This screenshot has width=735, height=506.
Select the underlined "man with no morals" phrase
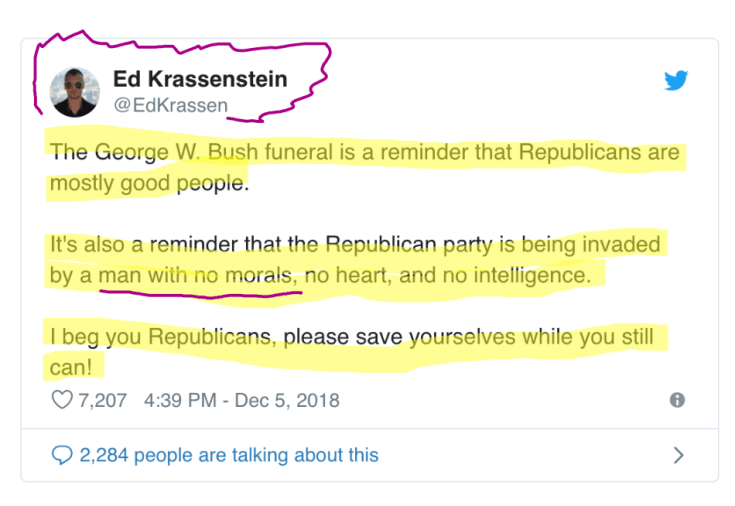click(x=199, y=275)
